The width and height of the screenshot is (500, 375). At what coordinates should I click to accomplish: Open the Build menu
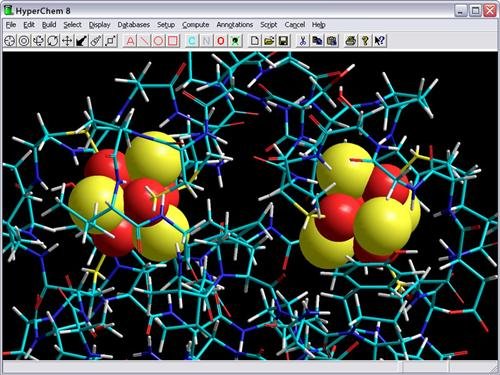[x=49, y=25]
